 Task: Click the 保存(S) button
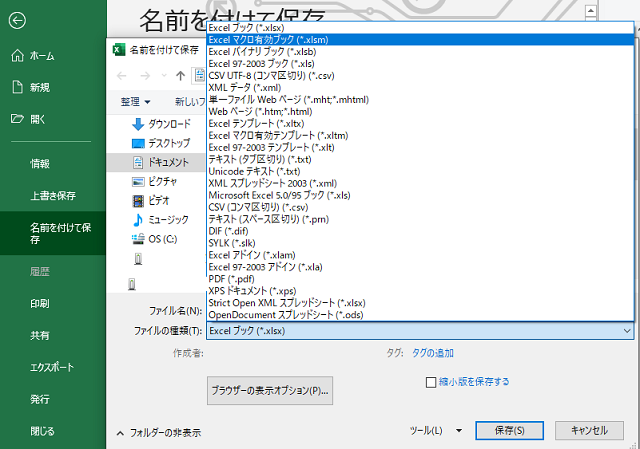(509, 431)
